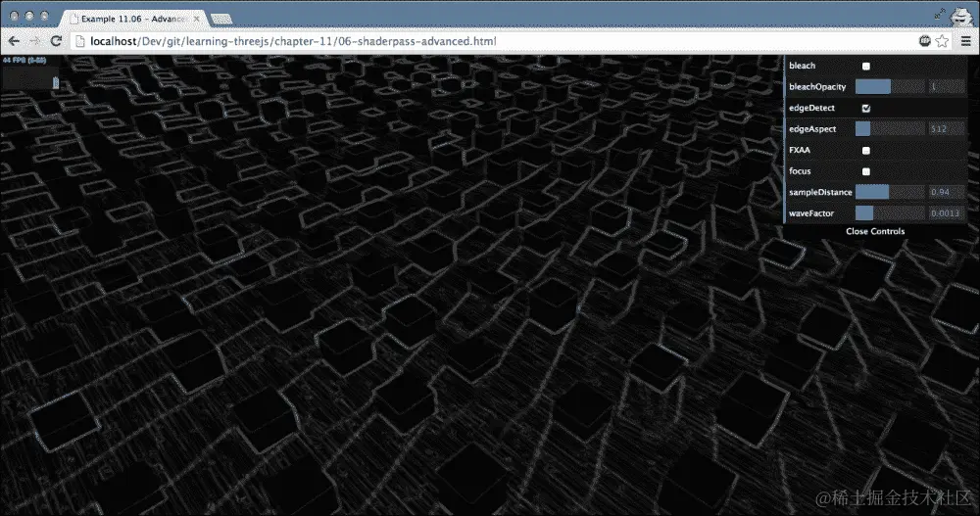
Task: Click the bleachOpacity value field
Action: (x=946, y=87)
